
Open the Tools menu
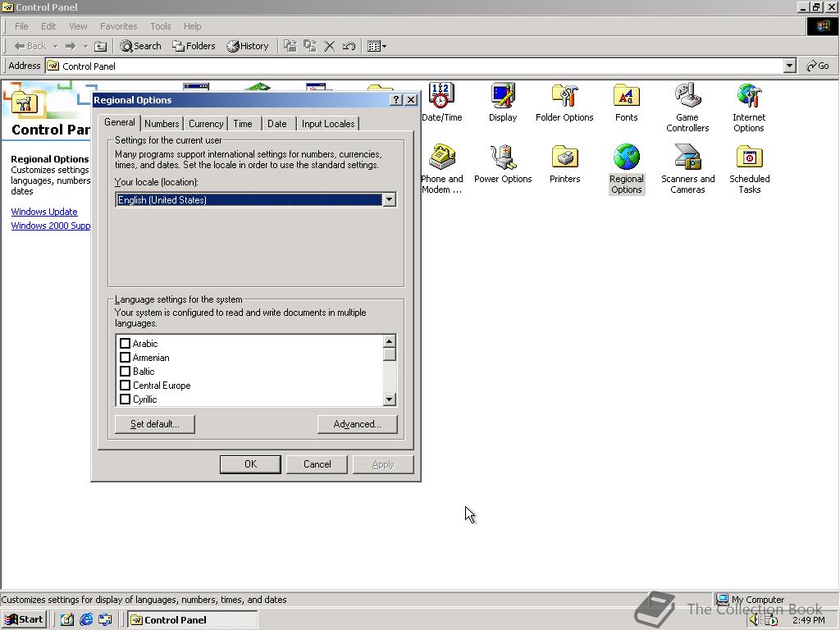160,26
